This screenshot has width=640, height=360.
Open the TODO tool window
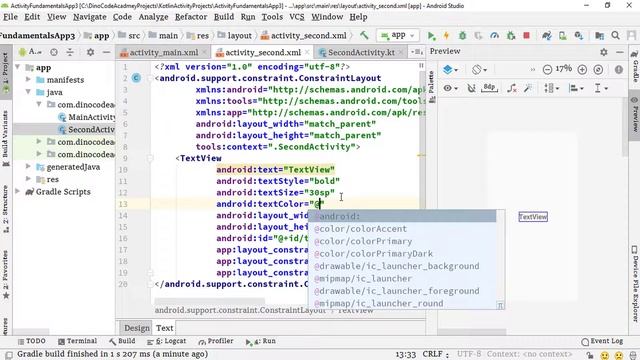pyautogui.click(x=32, y=341)
